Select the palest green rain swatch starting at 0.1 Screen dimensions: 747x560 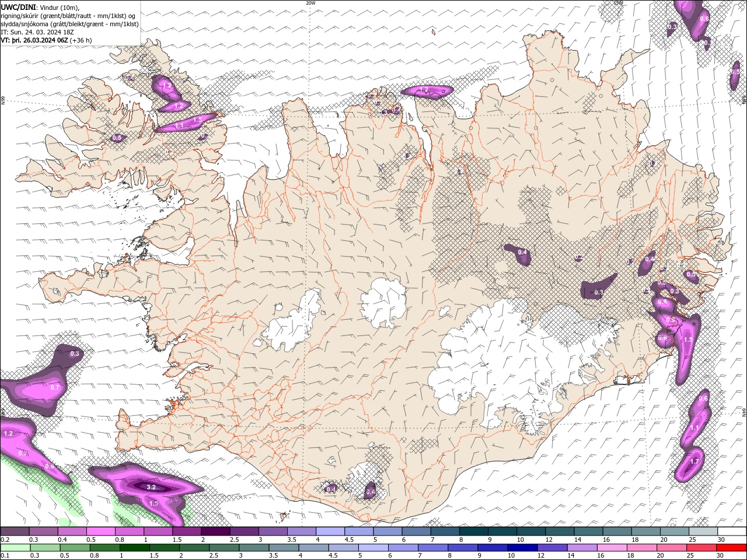pos(15,548)
